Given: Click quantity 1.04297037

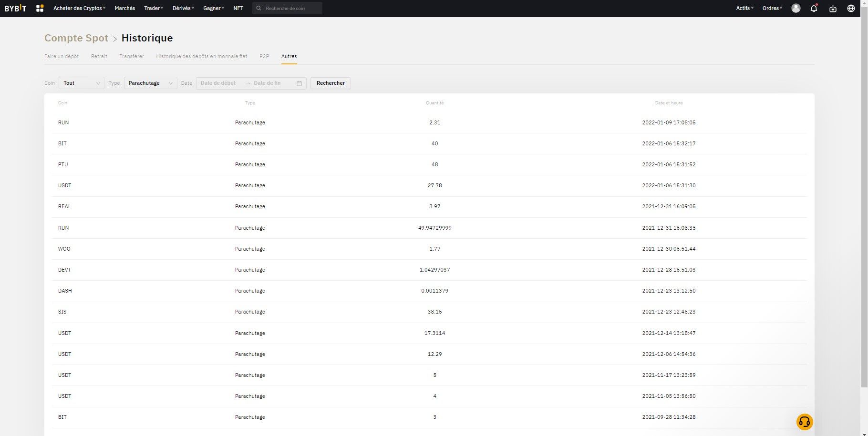Looking at the screenshot, I should coord(435,270).
